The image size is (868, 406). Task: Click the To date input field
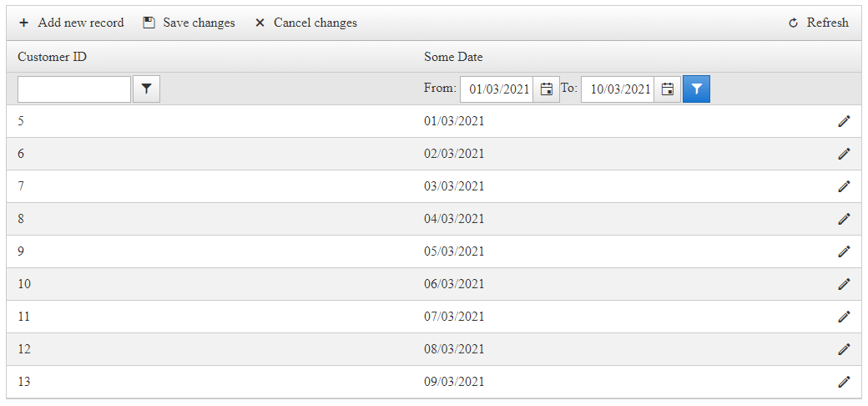(619, 89)
